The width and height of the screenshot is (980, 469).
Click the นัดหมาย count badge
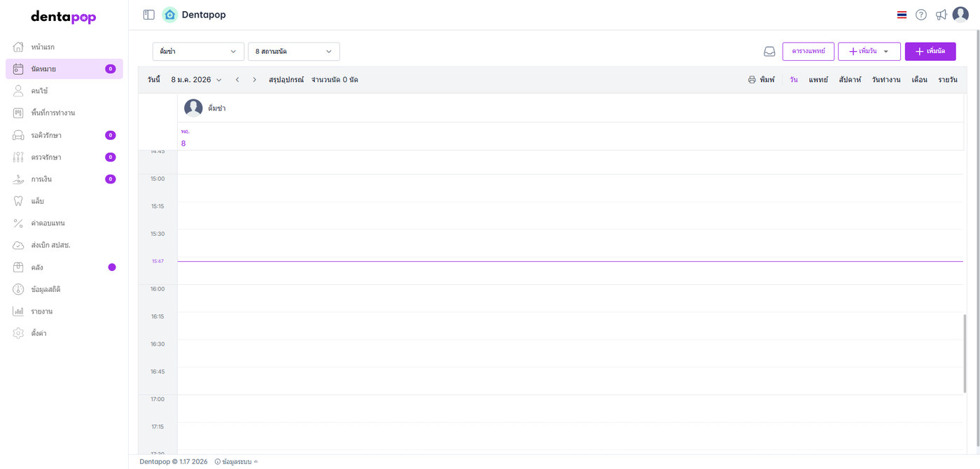coord(111,69)
